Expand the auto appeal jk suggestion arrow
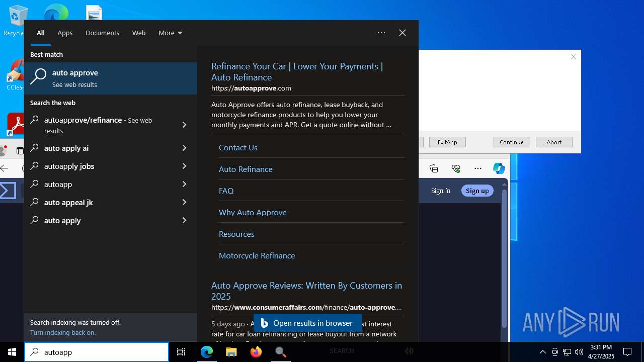Image resolution: width=644 pixels, height=362 pixels. pos(184,202)
